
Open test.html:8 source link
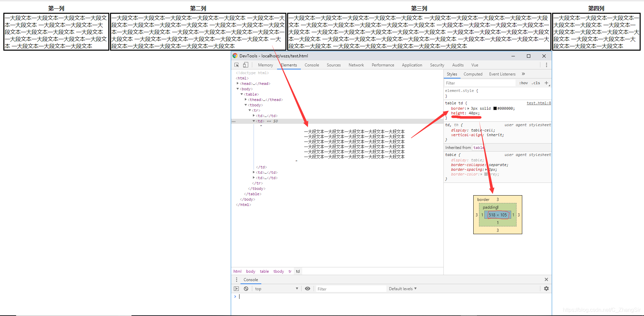click(539, 103)
